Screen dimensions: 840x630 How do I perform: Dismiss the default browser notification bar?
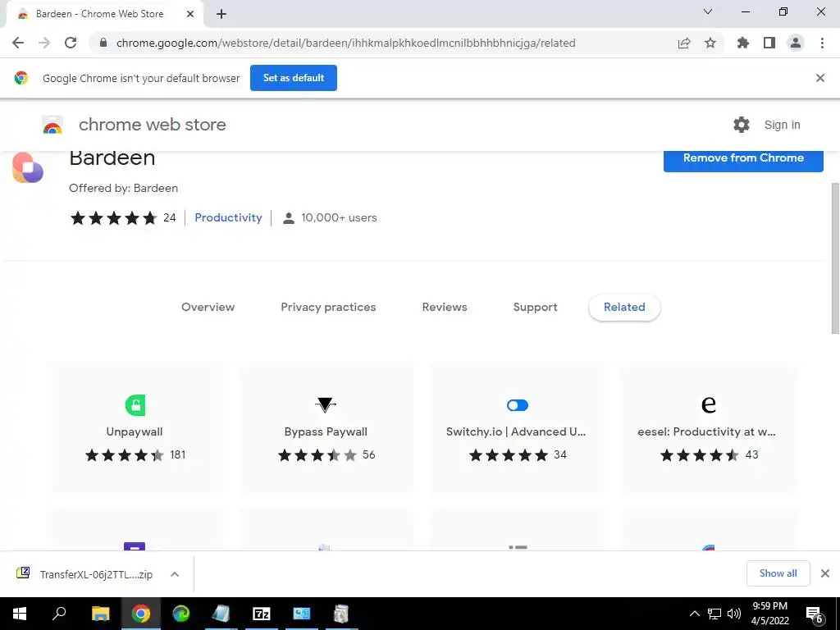tap(820, 78)
